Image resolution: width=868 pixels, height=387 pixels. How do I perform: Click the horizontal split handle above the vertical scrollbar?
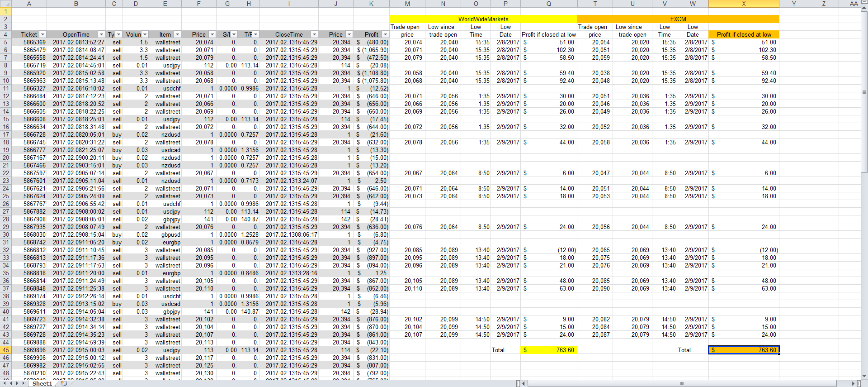864,1
